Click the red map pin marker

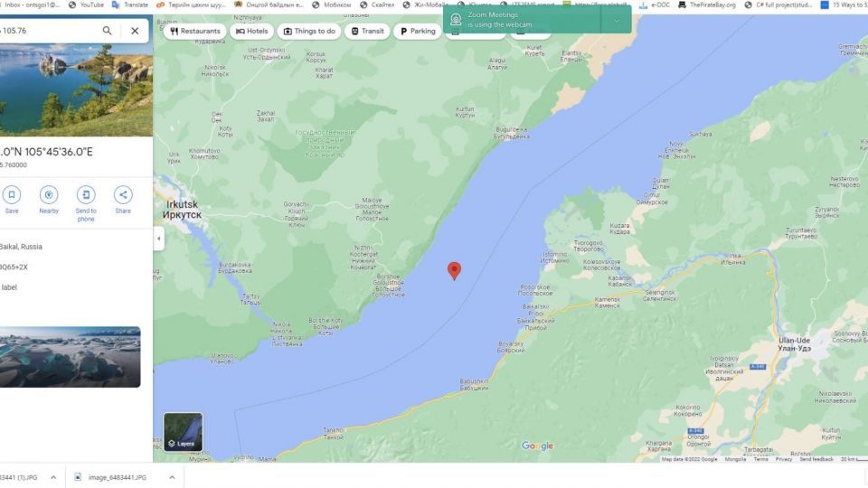pyautogui.click(x=454, y=270)
